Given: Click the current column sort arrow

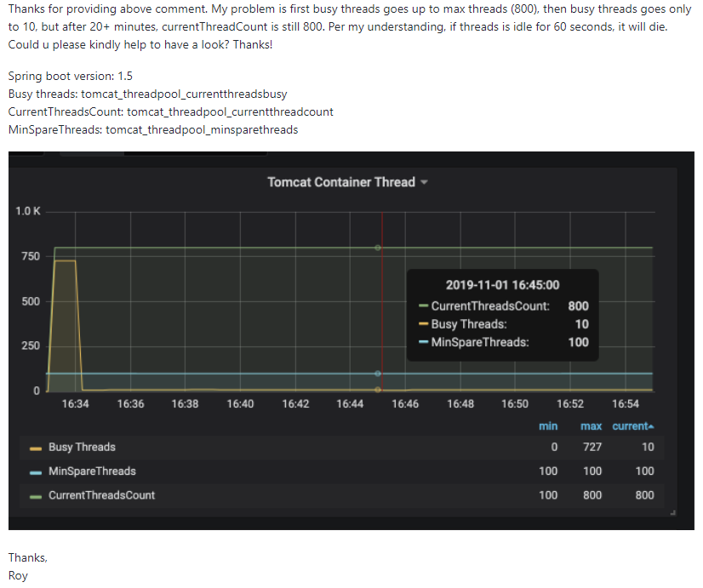Looking at the screenshot, I should (651, 426).
